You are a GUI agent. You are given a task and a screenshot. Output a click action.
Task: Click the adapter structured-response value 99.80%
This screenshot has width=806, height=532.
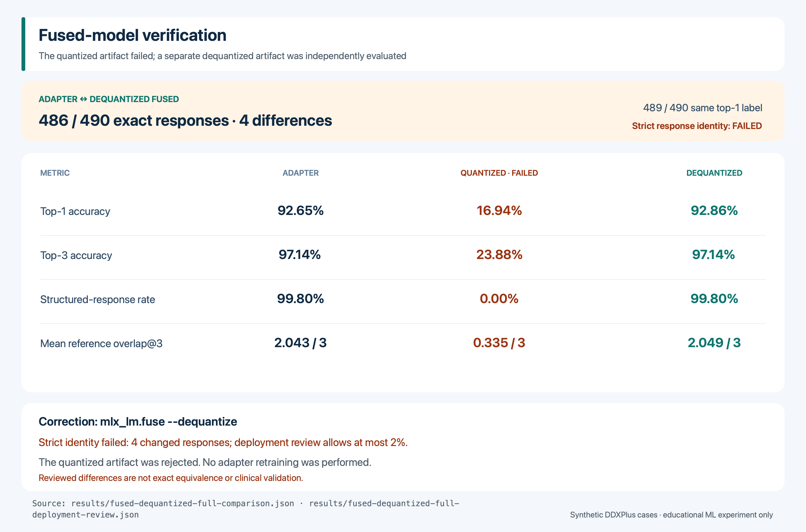click(x=301, y=299)
